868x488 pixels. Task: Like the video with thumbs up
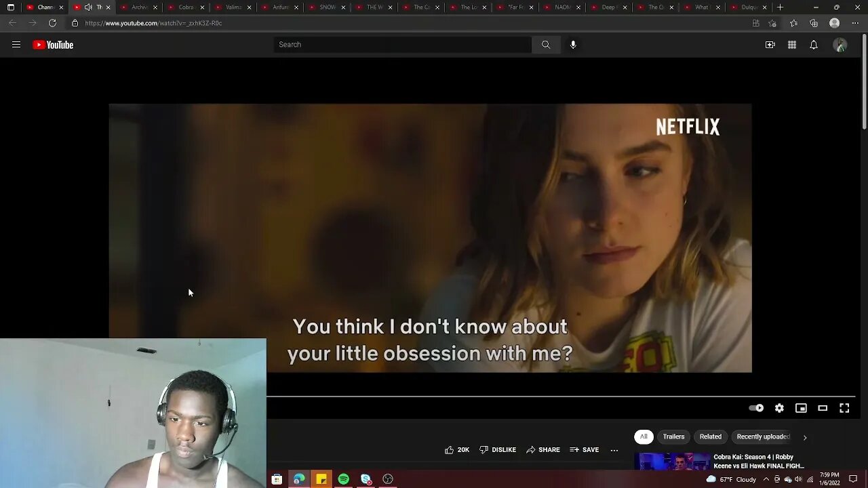click(x=457, y=449)
